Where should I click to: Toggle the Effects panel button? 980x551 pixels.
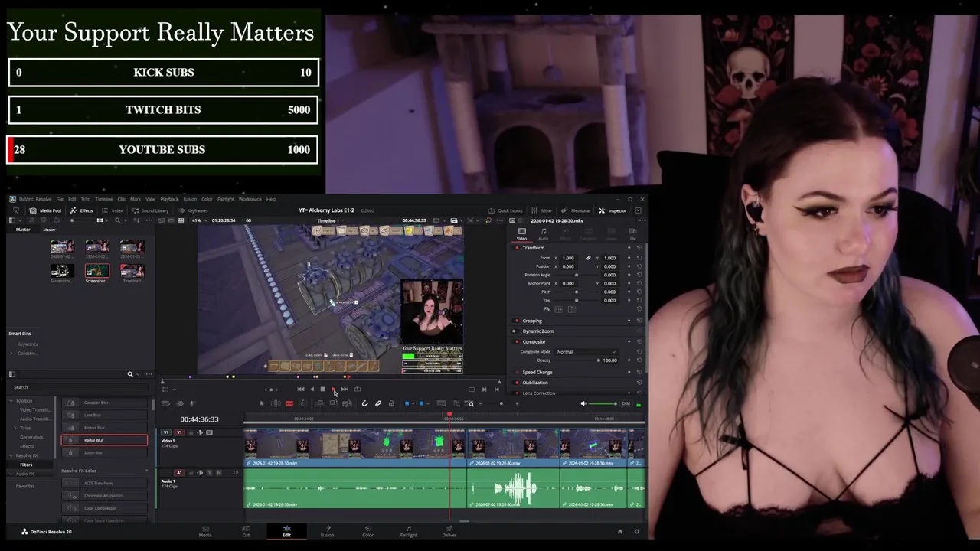point(81,210)
